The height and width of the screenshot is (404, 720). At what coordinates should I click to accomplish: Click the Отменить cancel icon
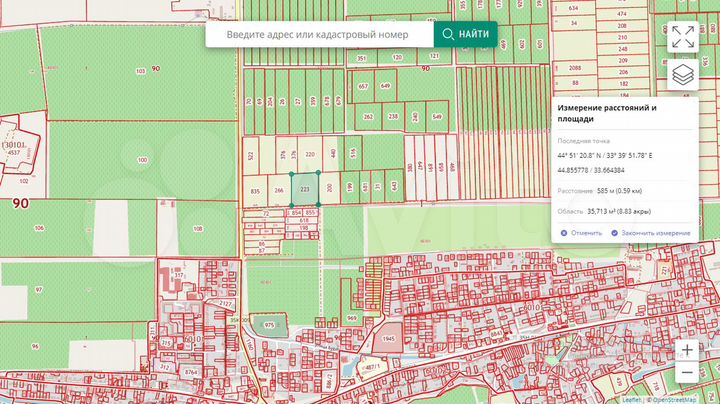click(563, 233)
